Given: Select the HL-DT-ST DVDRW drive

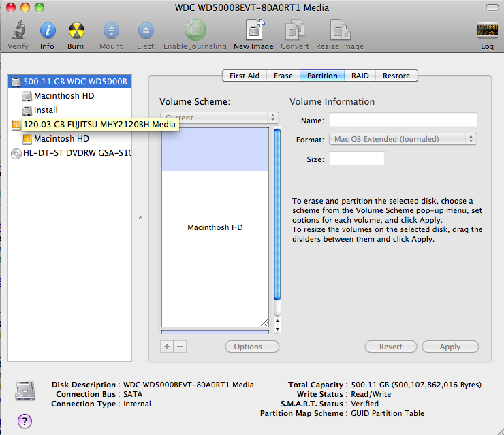Looking at the screenshot, I should pyautogui.click(x=69, y=153).
